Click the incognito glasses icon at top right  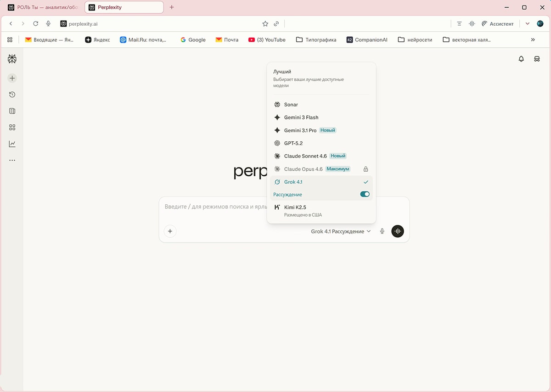(537, 59)
